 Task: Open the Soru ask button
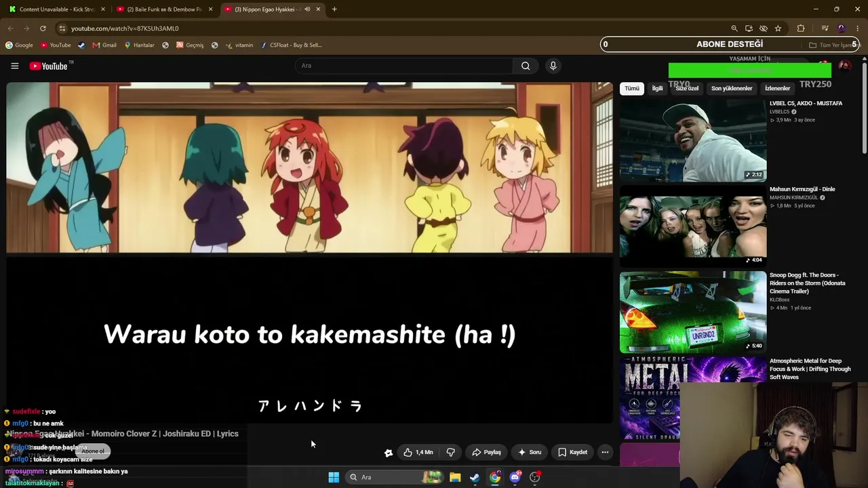pyautogui.click(x=530, y=452)
